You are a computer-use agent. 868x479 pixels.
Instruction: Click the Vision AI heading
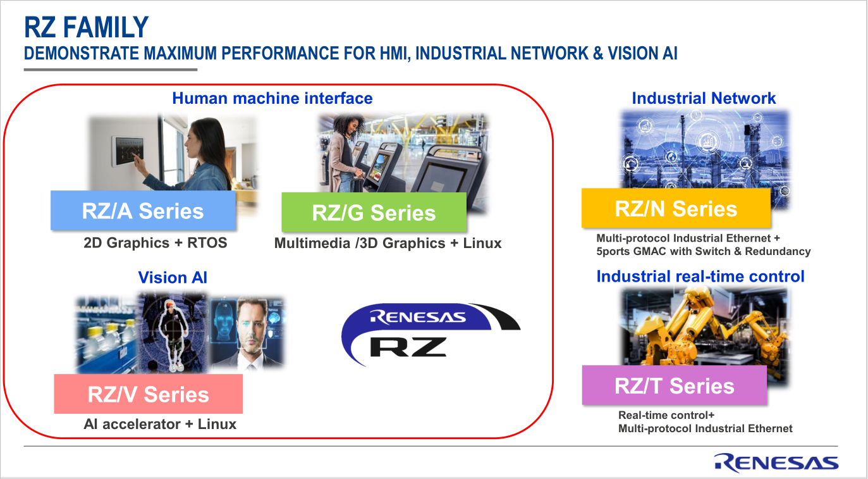tap(173, 277)
